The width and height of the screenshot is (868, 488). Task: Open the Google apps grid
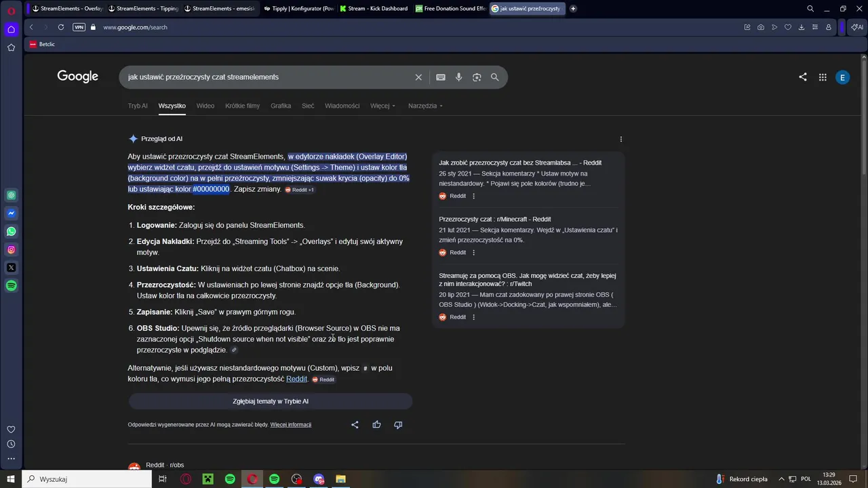pyautogui.click(x=823, y=77)
